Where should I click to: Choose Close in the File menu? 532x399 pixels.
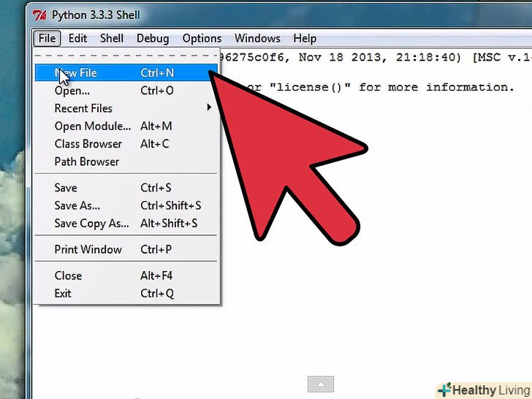click(x=126, y=275)
